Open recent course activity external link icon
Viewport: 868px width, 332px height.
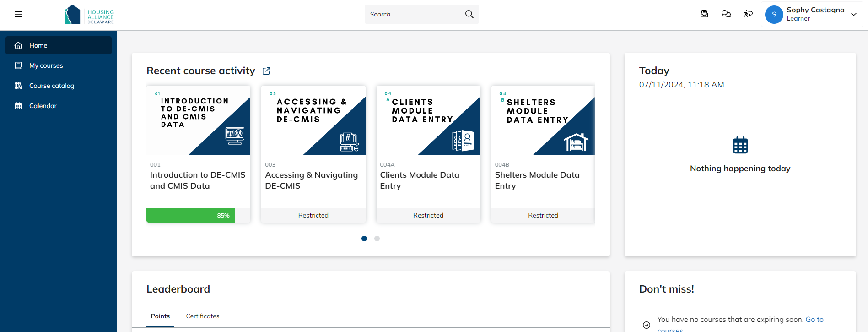pos(266,71)
